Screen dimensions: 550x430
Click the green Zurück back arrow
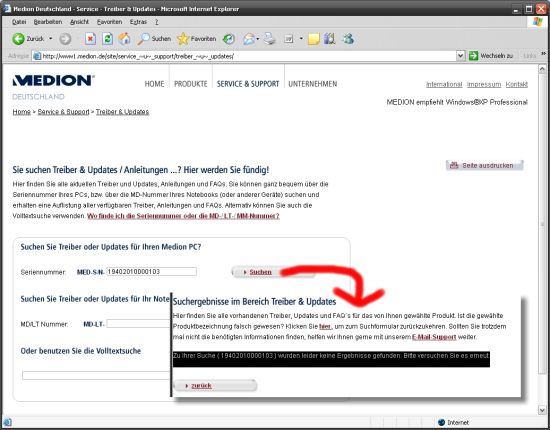(18, 39)
